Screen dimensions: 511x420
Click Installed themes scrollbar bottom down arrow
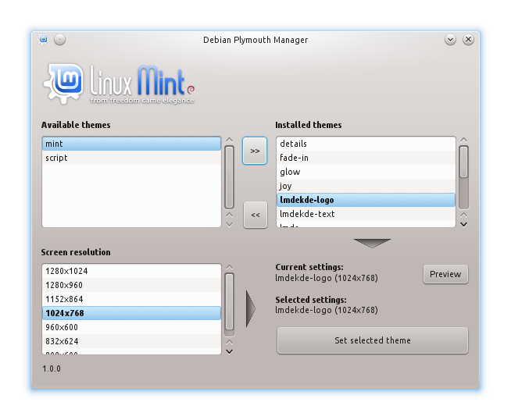click(464, 224)
